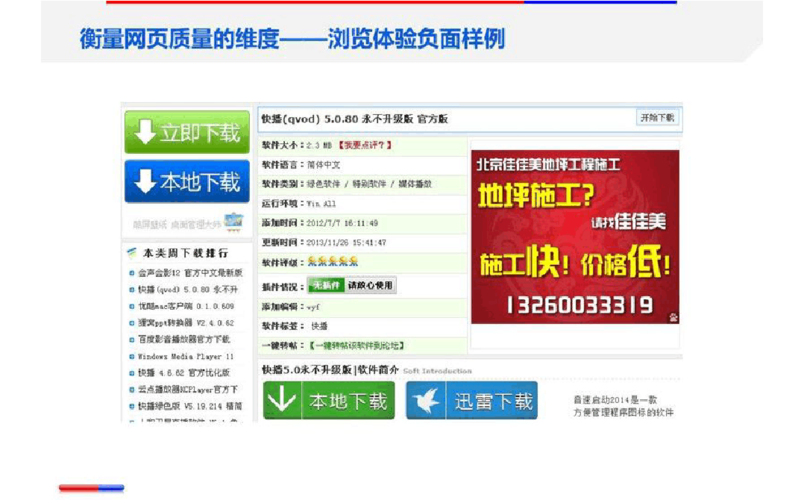
Task: Open the 地坪施工 red advertisement banner
Action: (575, 236)
